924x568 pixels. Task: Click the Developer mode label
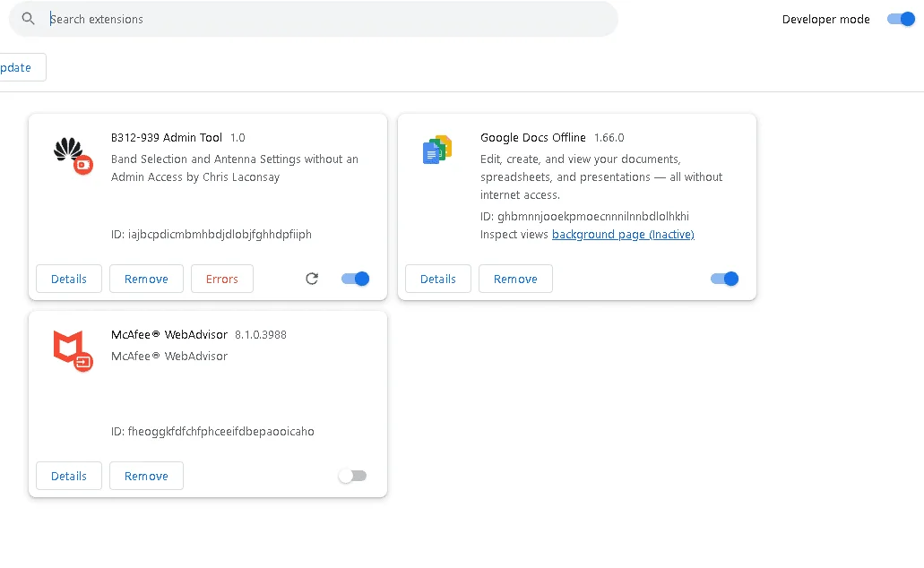(x=825, y=19)
